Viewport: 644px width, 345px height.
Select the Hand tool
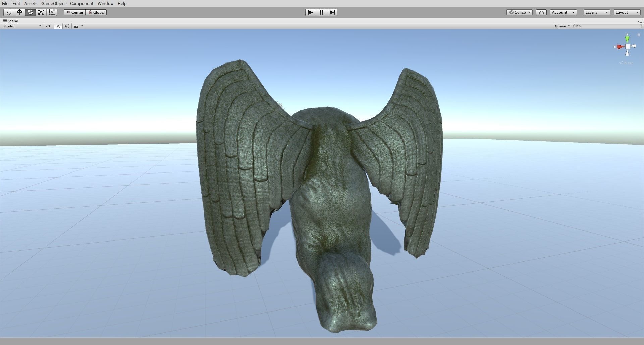9,12
